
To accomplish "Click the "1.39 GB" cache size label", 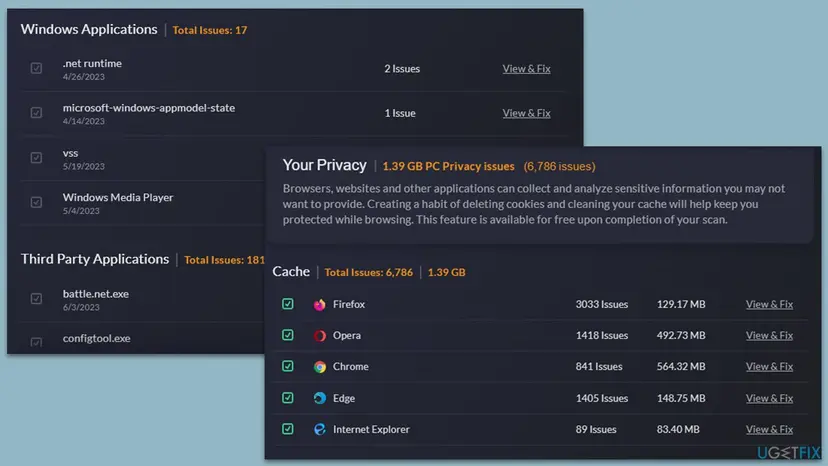I will 446,273.
